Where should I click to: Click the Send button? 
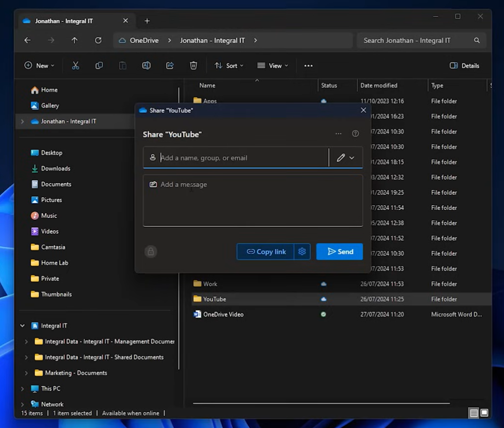click(x=340, y=252)
